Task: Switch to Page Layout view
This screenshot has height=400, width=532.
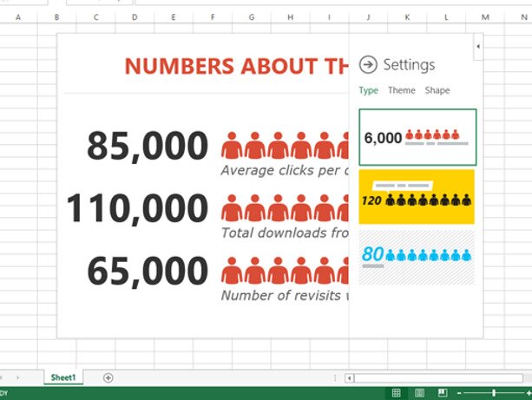Action: 419,393
